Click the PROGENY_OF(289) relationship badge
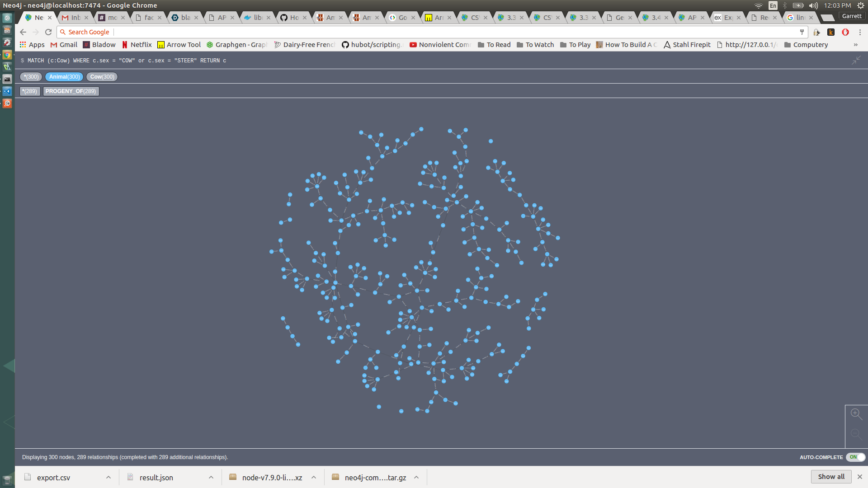 pos(71,91)
